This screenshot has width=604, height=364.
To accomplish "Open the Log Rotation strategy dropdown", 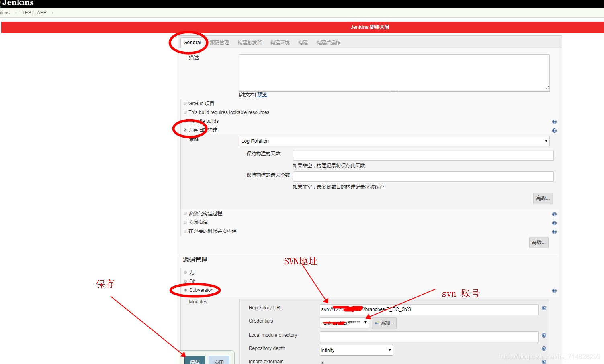I will [394, 141].
